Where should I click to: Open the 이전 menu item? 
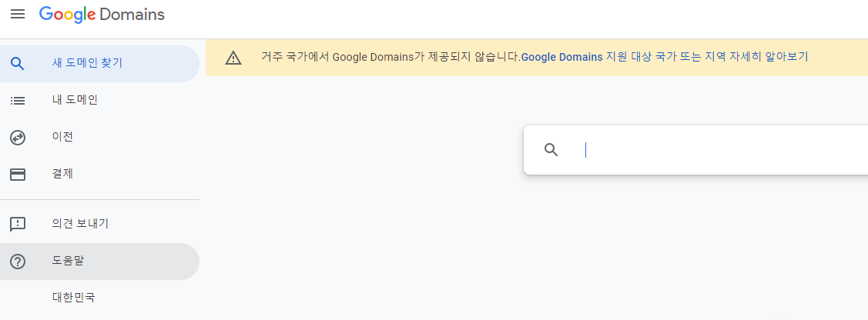click(99, 138)
